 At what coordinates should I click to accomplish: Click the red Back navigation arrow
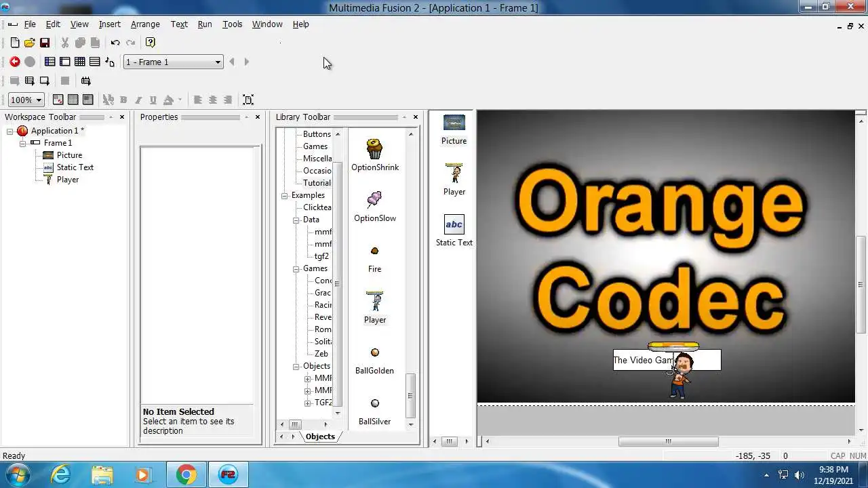point(15,62)
